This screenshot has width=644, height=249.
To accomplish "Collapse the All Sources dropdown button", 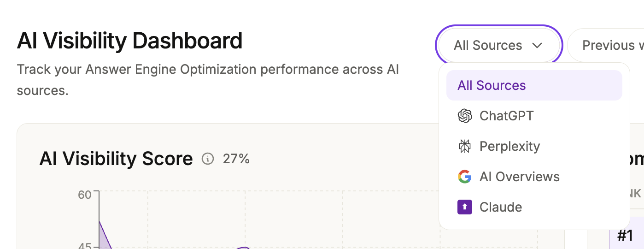I will tap(498, 45).
